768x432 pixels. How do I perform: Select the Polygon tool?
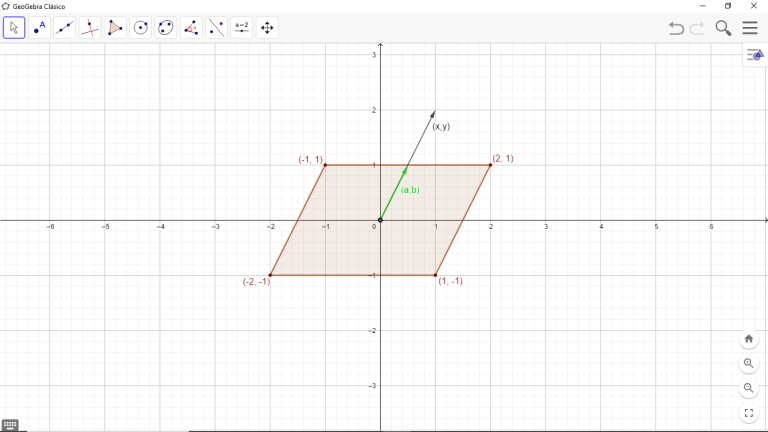(116, 28)
